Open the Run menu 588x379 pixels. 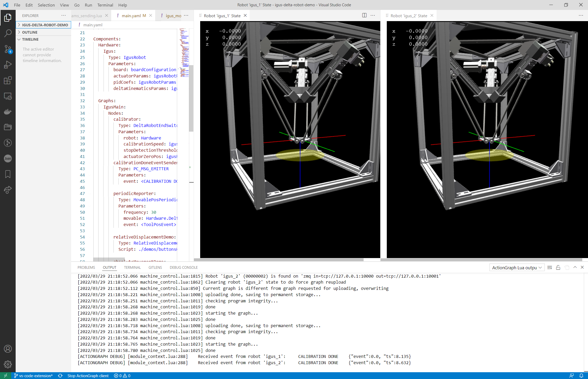coord(88,5)
